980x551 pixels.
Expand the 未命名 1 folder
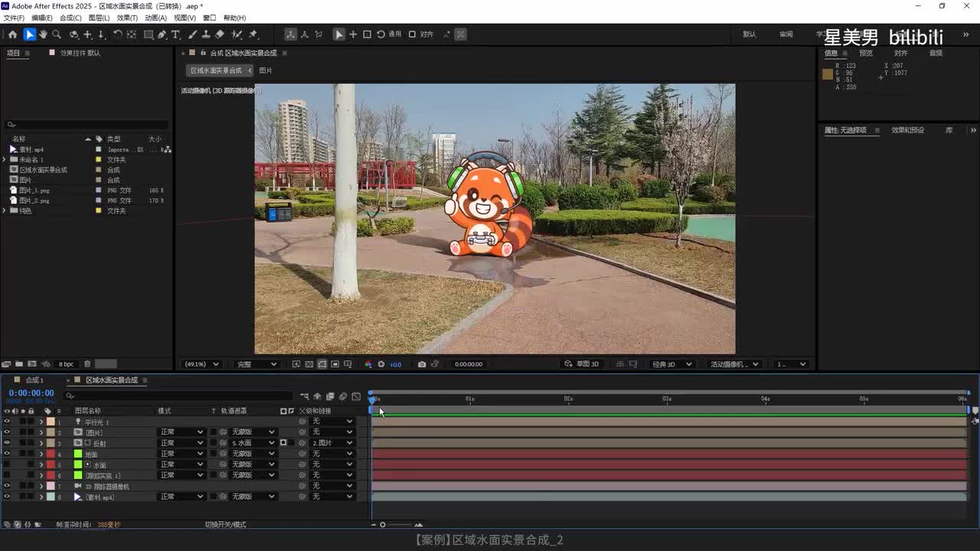click(x=5, y=160)
